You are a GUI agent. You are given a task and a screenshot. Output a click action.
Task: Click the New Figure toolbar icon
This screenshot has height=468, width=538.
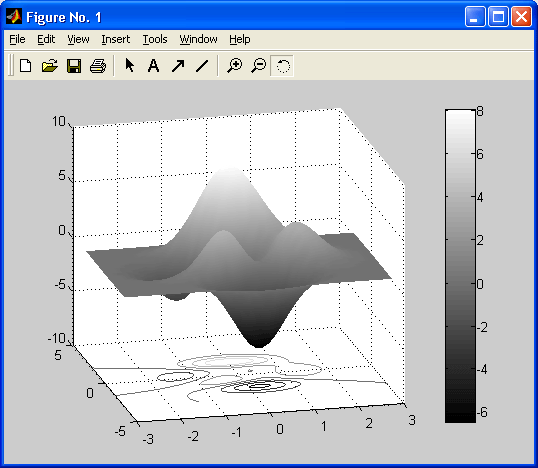[25, 65]
